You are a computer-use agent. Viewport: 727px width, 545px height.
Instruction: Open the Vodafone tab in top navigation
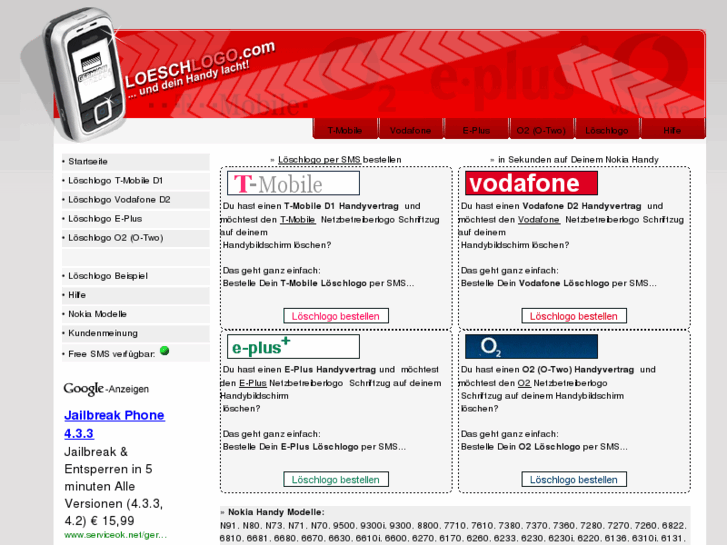pos(410,130)
